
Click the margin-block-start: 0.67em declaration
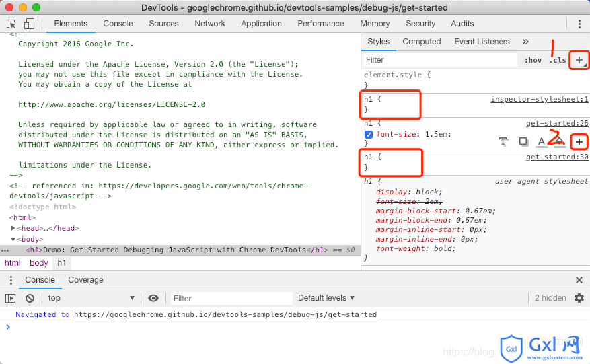(436, 211)
